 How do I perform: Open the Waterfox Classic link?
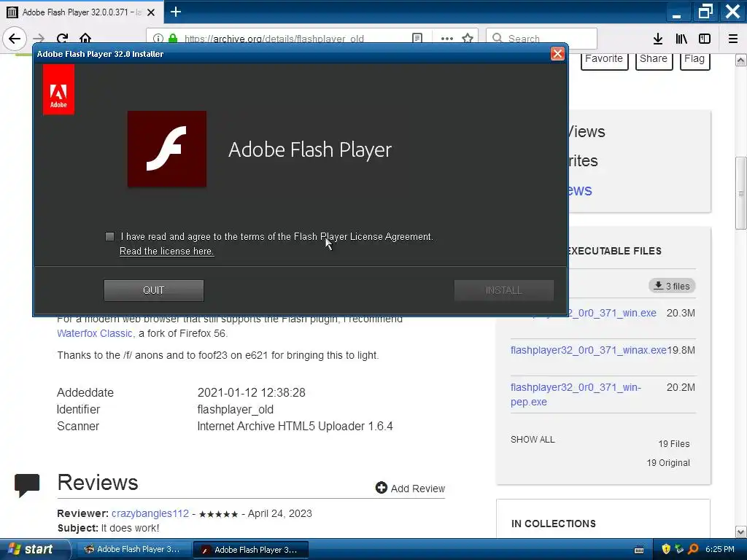[94, 333]
